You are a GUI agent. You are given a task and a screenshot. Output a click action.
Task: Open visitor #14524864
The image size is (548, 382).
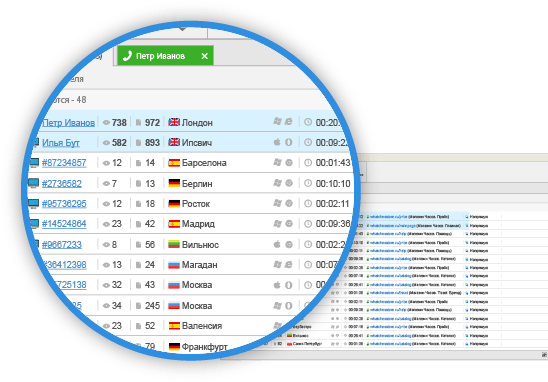click(x=64, y=224)
